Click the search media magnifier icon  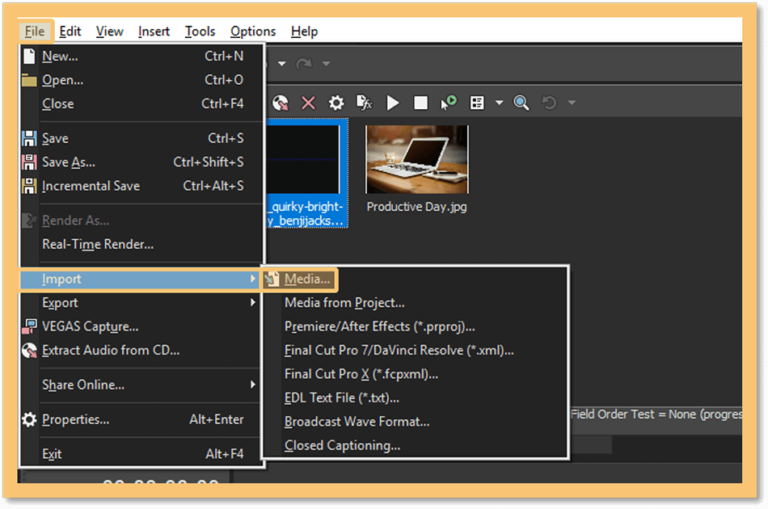(x=521, y=103)
